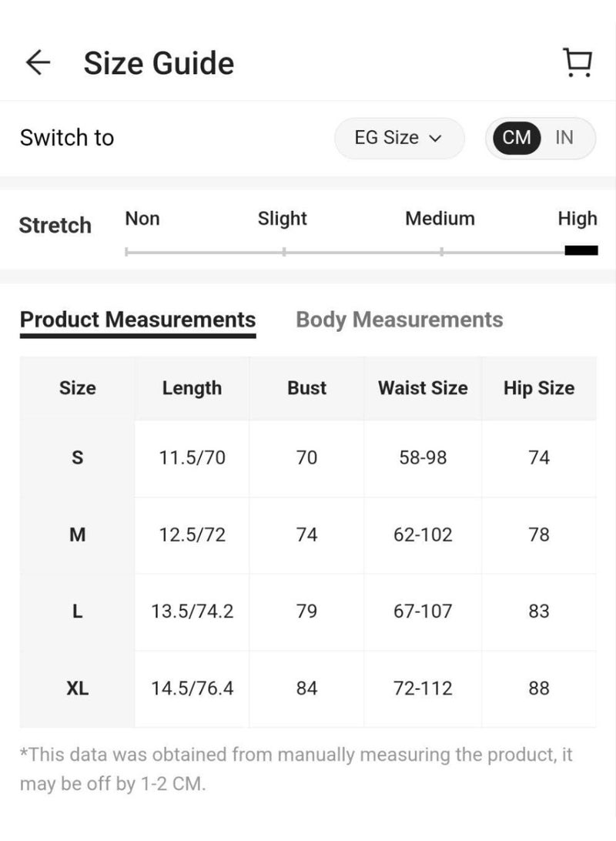
Task: Open the EG Size dropdown
Action: (x=399, y=138)
